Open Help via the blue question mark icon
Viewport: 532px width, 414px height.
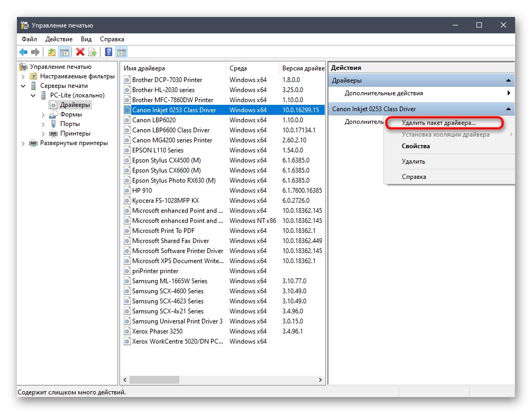point(108,52)
